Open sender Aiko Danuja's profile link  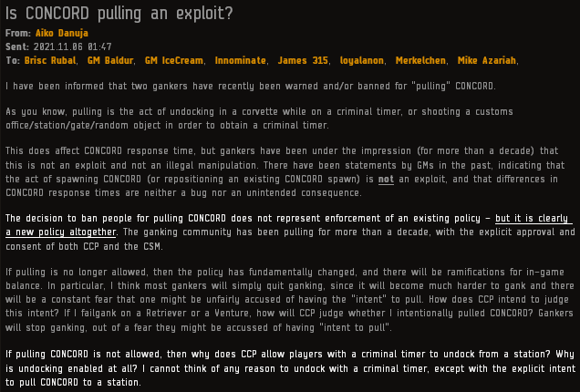[x=62, y=34]
